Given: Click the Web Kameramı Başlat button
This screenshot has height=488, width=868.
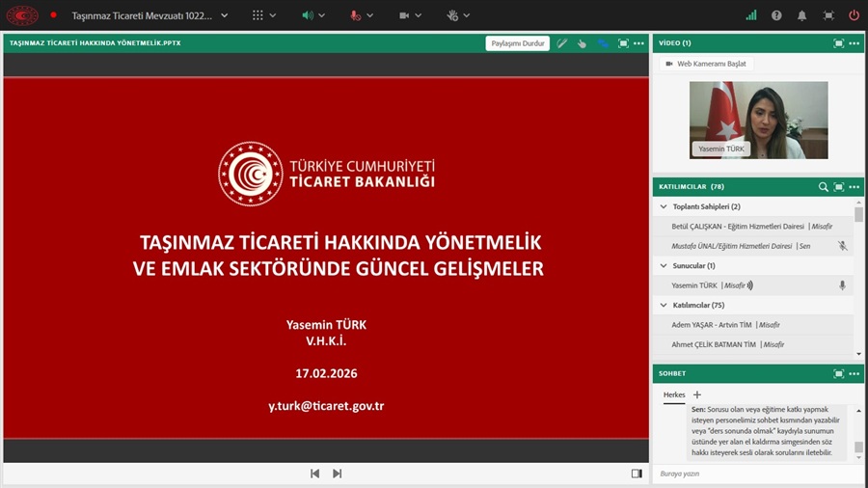Looking at the screenshot, I should [x=706, y=64].
